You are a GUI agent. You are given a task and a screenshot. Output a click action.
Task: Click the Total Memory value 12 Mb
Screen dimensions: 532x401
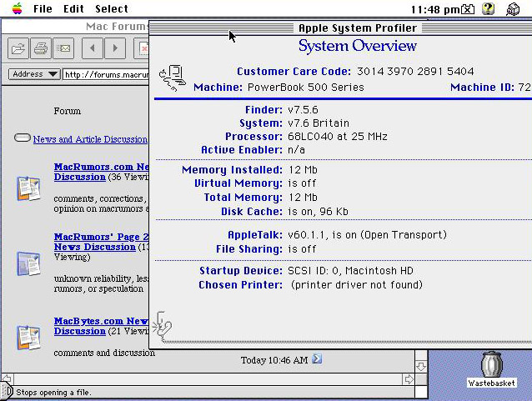[x=303, y=197]
